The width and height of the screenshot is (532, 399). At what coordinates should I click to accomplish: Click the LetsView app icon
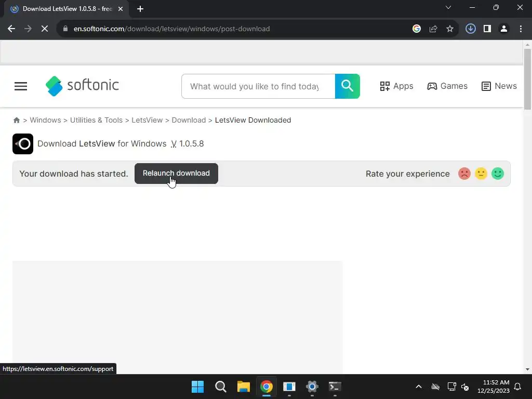pos(23,144)
